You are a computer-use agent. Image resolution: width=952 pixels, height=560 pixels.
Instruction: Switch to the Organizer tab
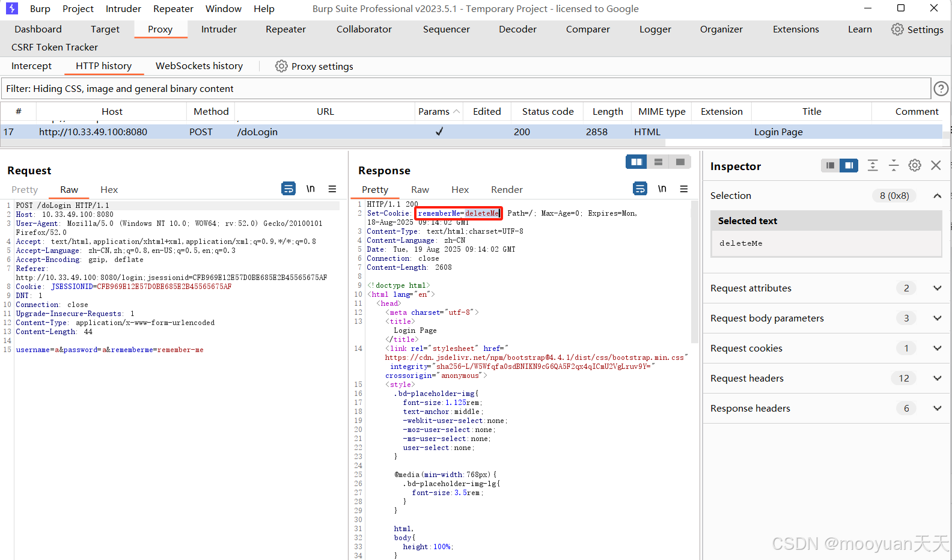click(721, 29)
